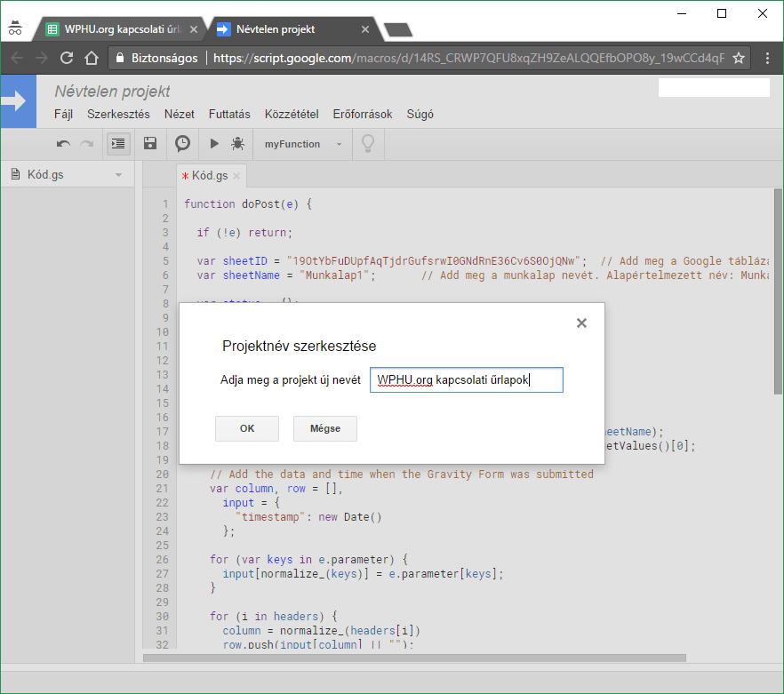
Task: Open the Közzététel menu
Action: coord(292,115)
